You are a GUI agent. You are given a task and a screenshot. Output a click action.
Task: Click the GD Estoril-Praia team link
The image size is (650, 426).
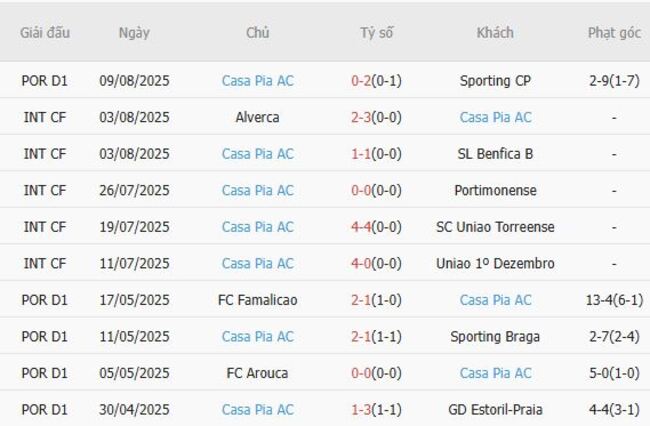coord(495,410)
